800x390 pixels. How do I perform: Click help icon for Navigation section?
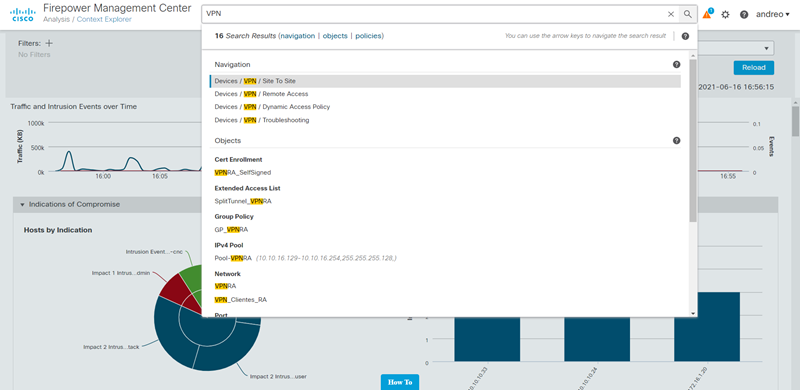[x=677, y=64]
